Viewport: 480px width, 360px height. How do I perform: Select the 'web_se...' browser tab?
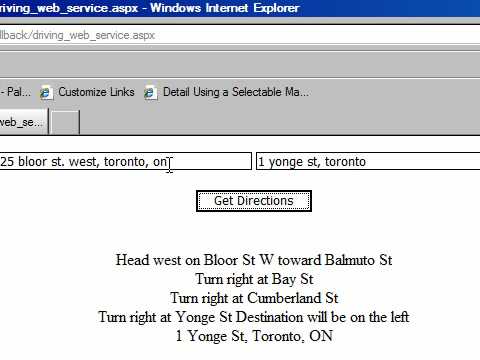[x=24, y=122]
